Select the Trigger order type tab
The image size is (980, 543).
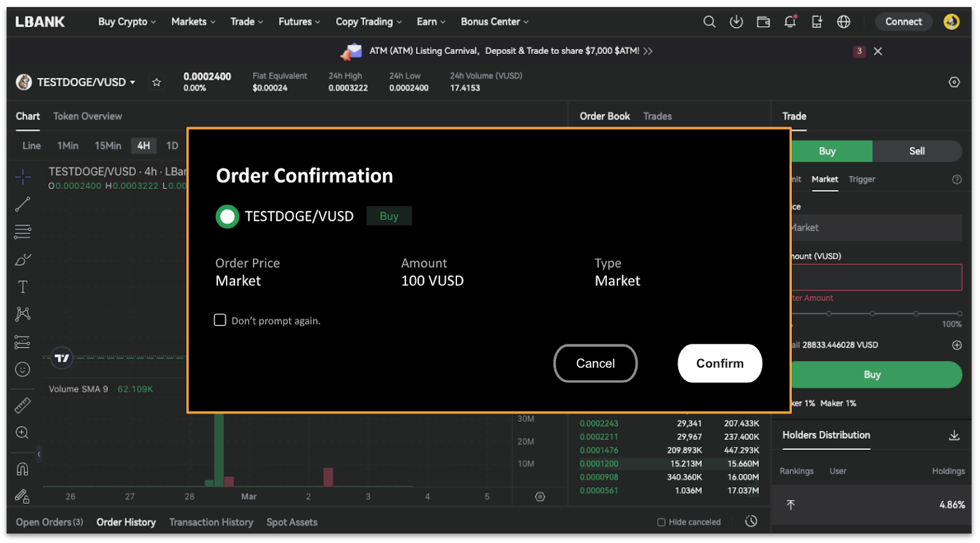862,180
